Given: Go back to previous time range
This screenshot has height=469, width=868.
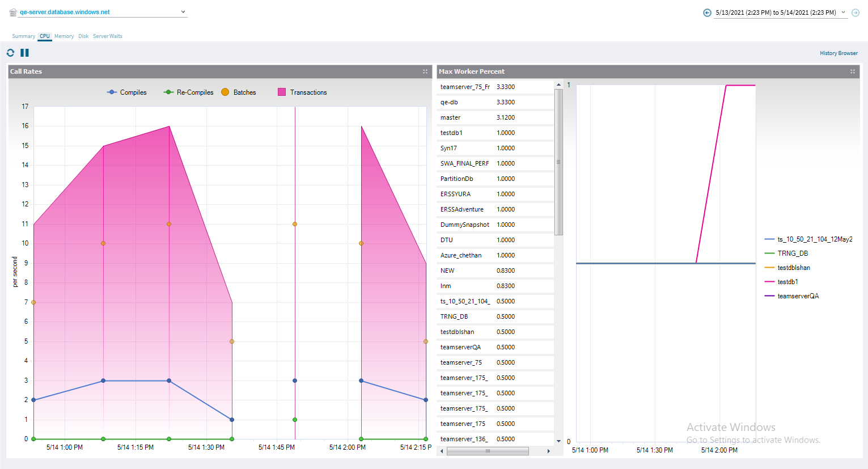Looking at the screenshot, I should [x=707, y=12].
